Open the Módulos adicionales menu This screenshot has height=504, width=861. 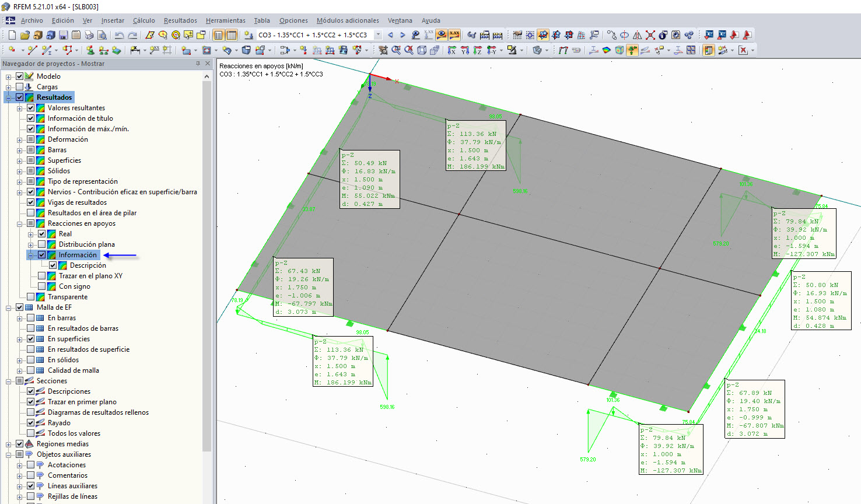pyautogui.click(x=348, y=20)
